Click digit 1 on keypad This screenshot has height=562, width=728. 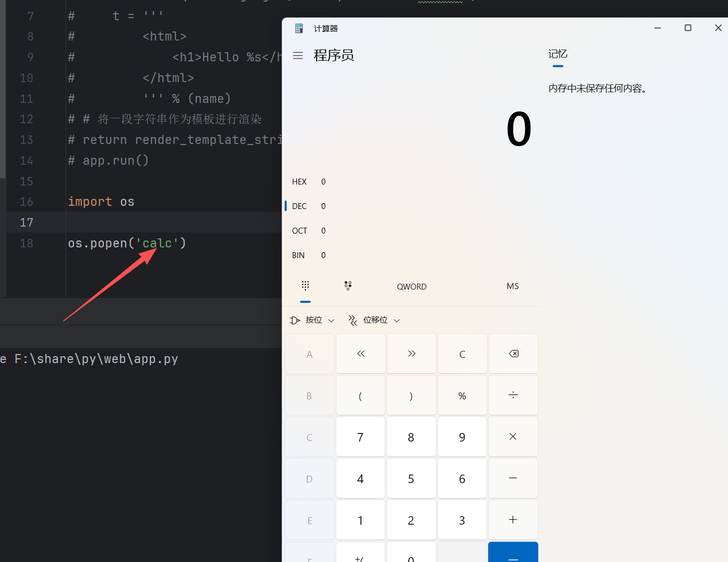coord(361,520)
